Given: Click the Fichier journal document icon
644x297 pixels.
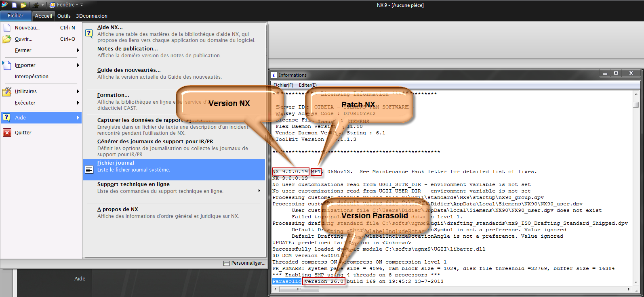Looking at the screenshot, I should [89, 169].
